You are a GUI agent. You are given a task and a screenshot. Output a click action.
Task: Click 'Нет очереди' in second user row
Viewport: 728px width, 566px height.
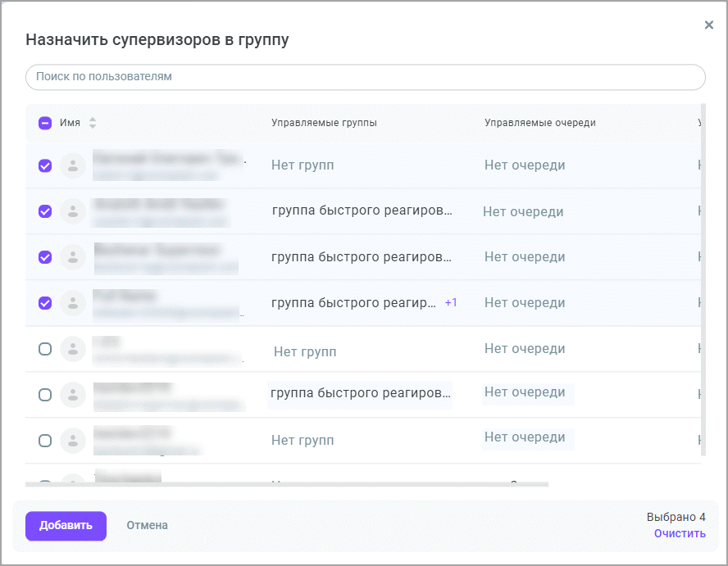pos(523,212)
